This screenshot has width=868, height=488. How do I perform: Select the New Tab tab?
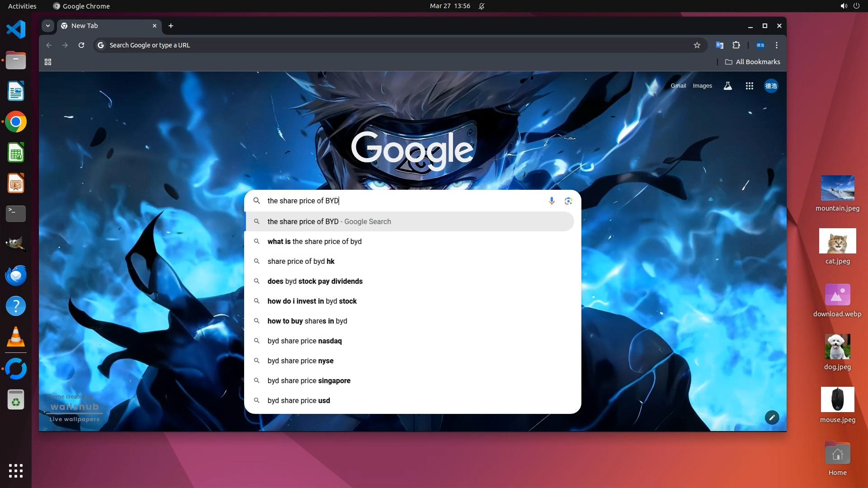(104, 26)
